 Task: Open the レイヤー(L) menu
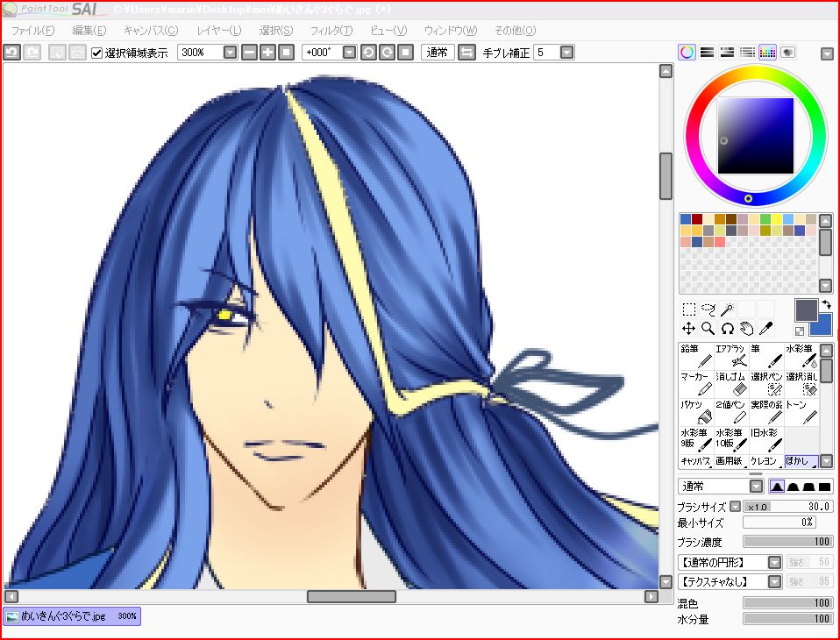click(219, 31)
